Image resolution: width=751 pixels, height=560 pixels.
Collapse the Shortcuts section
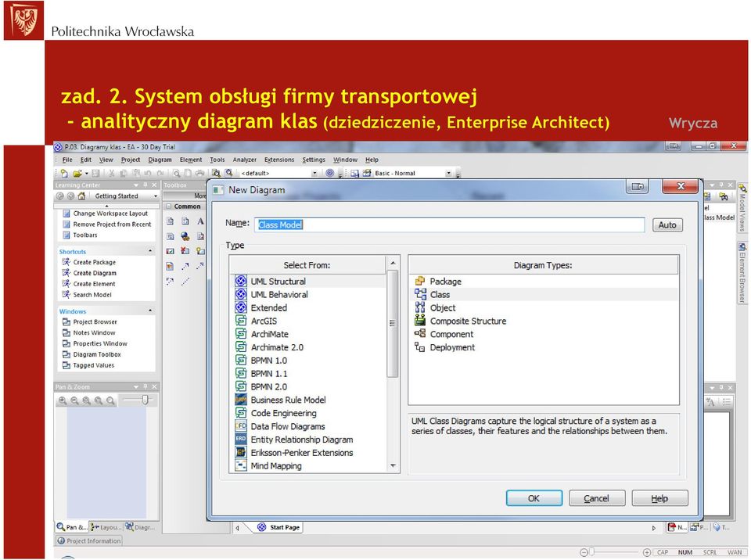150,251
